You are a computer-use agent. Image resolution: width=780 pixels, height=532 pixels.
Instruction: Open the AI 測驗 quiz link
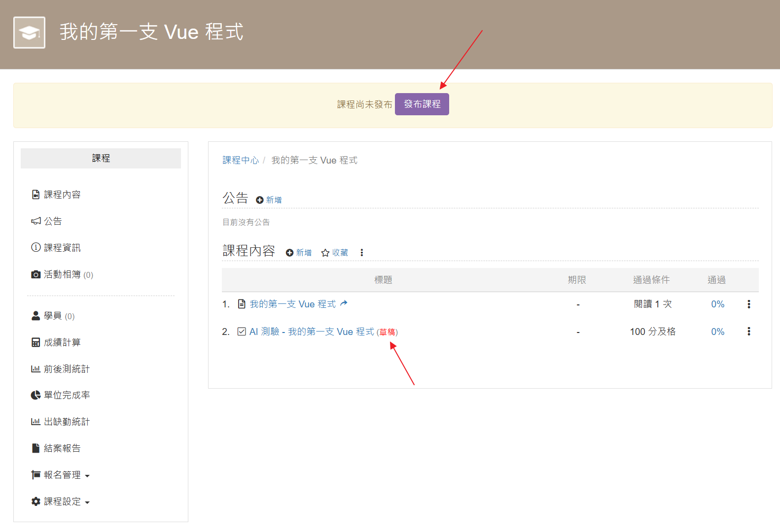[311, 332]
